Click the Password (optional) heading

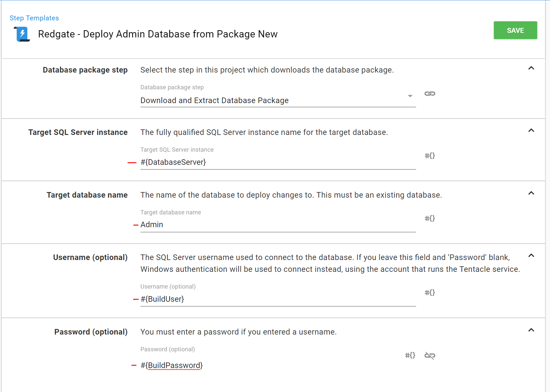[x=91, y=332]
